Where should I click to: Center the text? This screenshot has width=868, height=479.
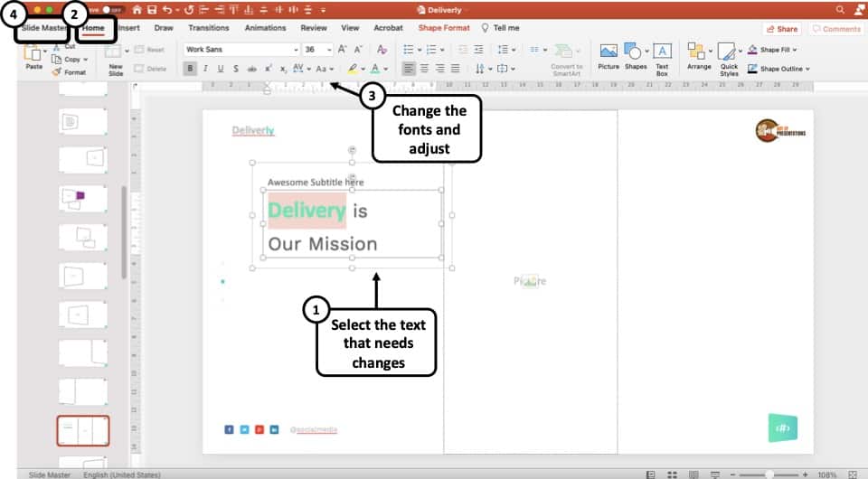424,69
